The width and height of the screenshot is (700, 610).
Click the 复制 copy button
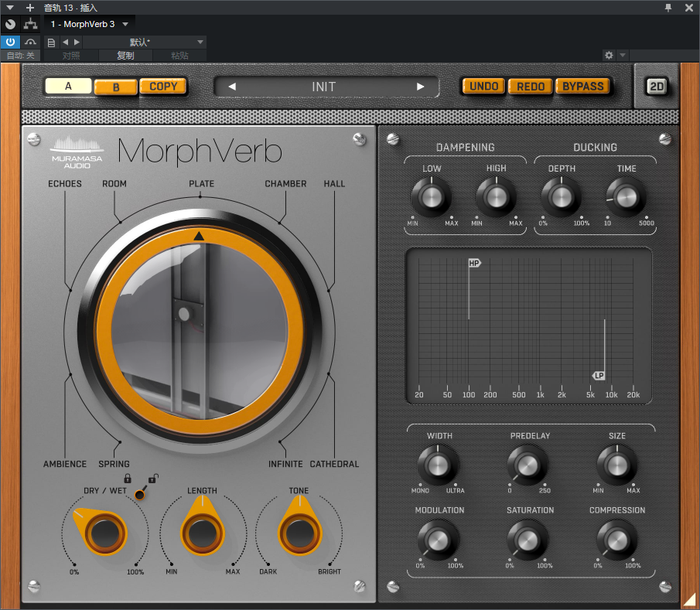tap(125, 56)
